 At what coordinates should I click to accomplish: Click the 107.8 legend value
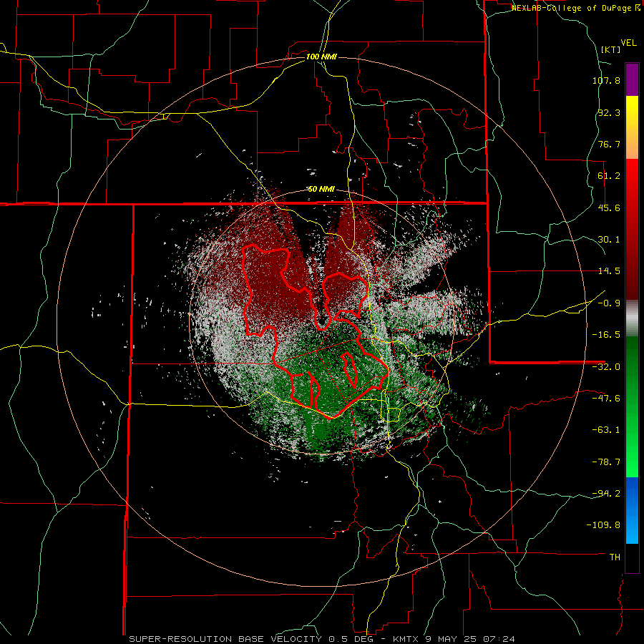point(606,80)
